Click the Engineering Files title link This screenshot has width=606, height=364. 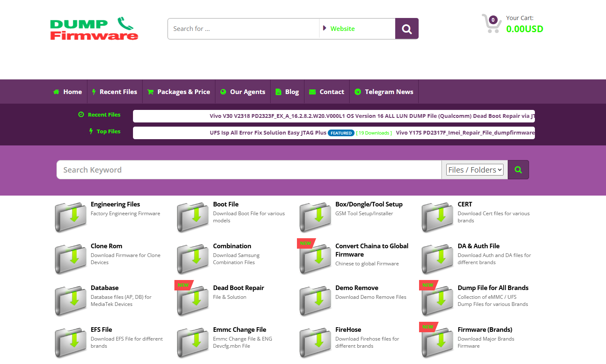coord(115,204)
